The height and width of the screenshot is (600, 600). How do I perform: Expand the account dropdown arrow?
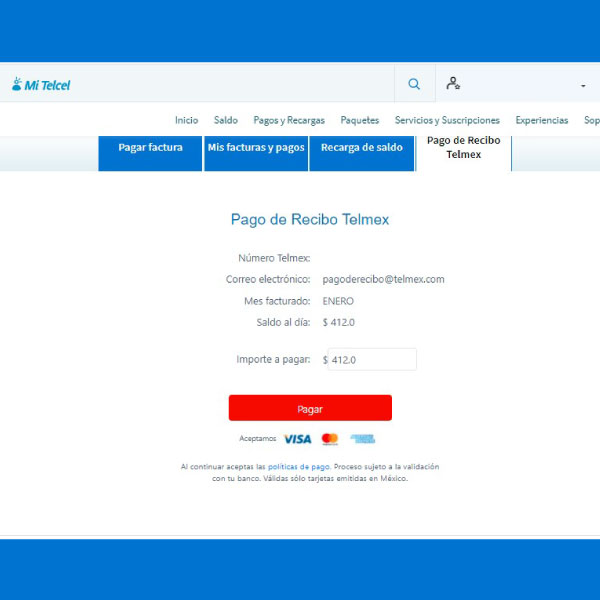583,86
